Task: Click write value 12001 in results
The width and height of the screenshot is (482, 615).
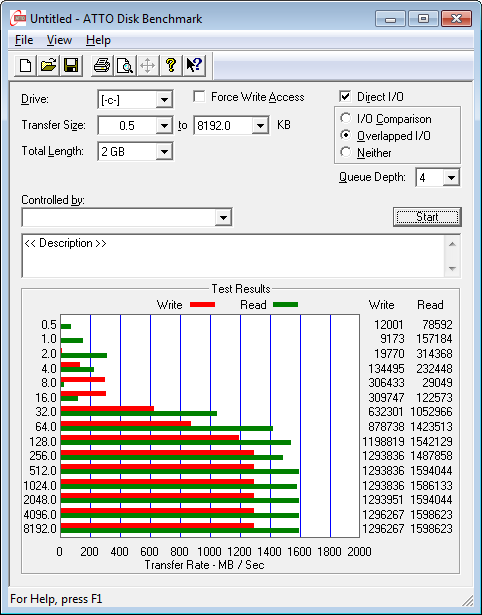Action: click(x=388, y=325)
